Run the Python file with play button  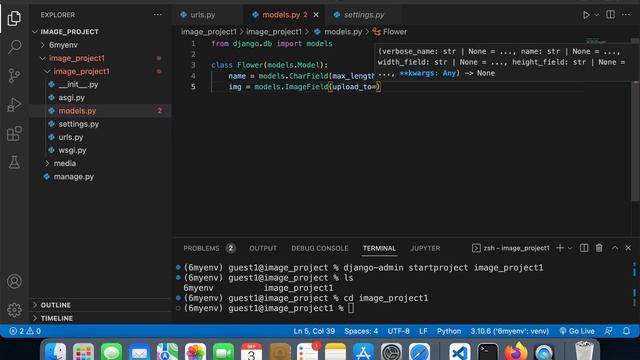[586, 15]
